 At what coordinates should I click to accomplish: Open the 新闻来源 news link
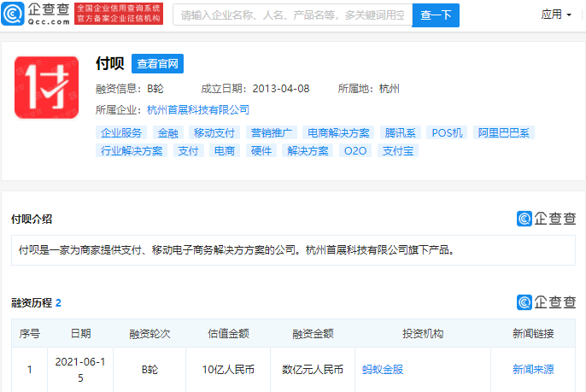(x=533, y=370)
